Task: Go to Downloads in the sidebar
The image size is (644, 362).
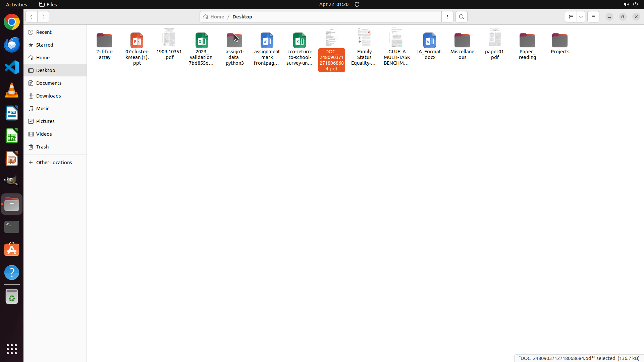Action: 48,96
